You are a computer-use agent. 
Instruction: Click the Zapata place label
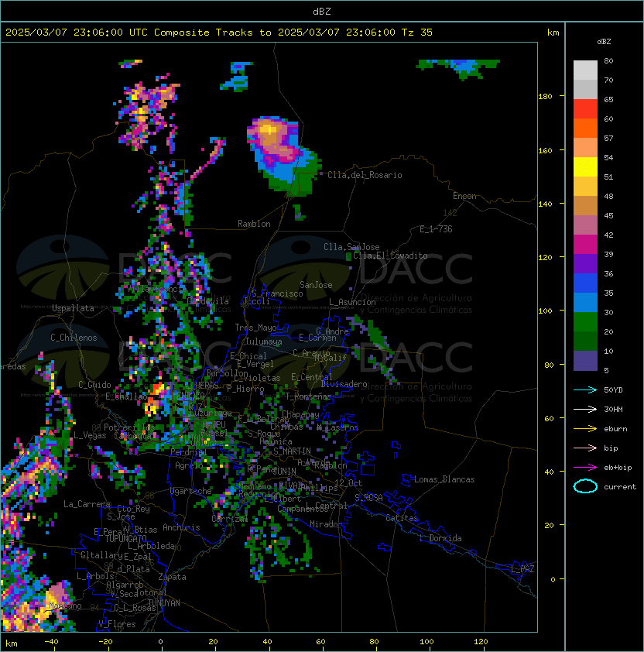(x=172, y=577)
